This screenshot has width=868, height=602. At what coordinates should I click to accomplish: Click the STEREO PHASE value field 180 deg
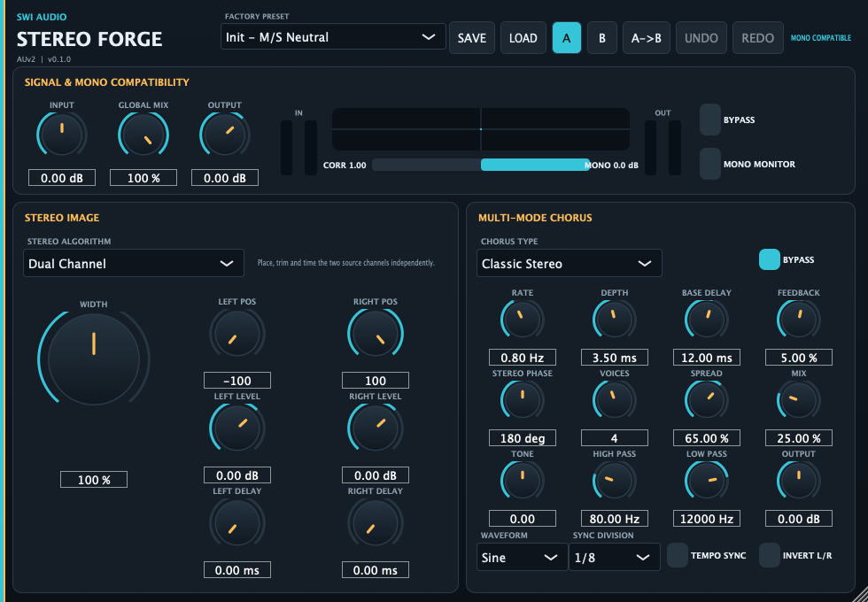pyautogui.click(x=522, y=438)
